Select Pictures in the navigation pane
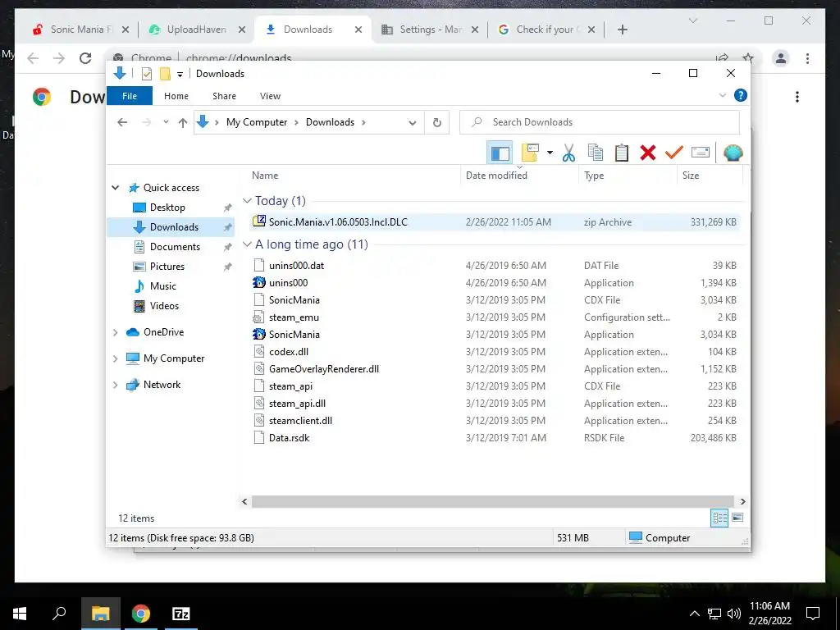The width and height of the screenshot is (840, 630). tap(167, 267)
